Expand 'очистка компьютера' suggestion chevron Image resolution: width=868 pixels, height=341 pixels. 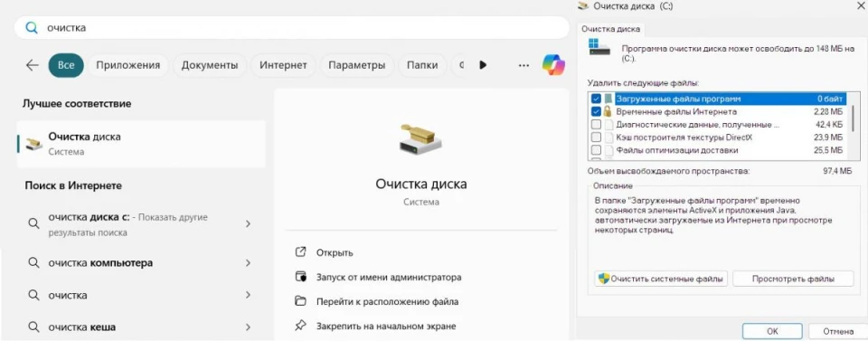tap(248, 263)
